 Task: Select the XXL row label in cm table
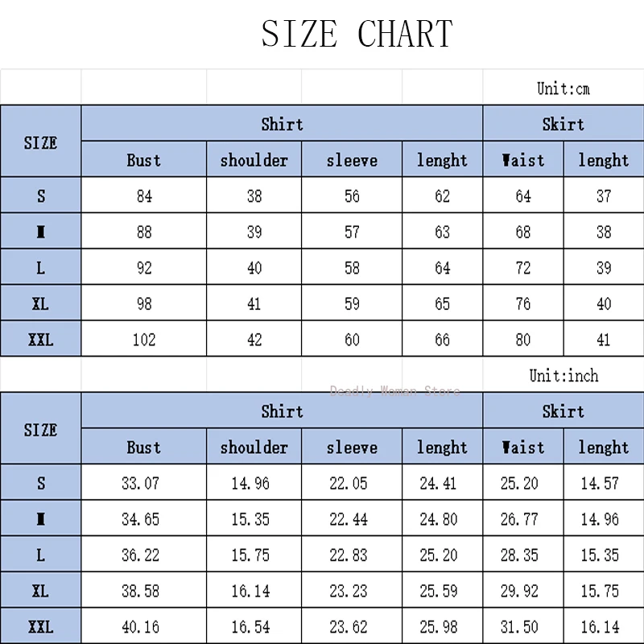coord(41,339)
